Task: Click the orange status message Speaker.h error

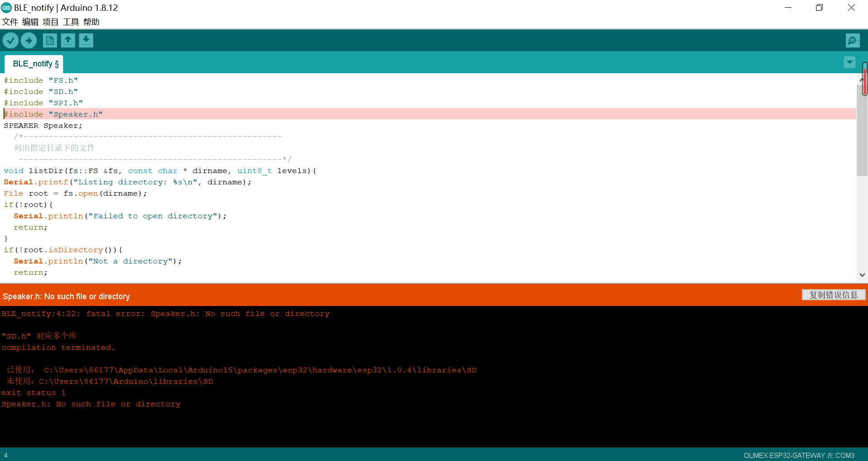Action: click(66, 296)
